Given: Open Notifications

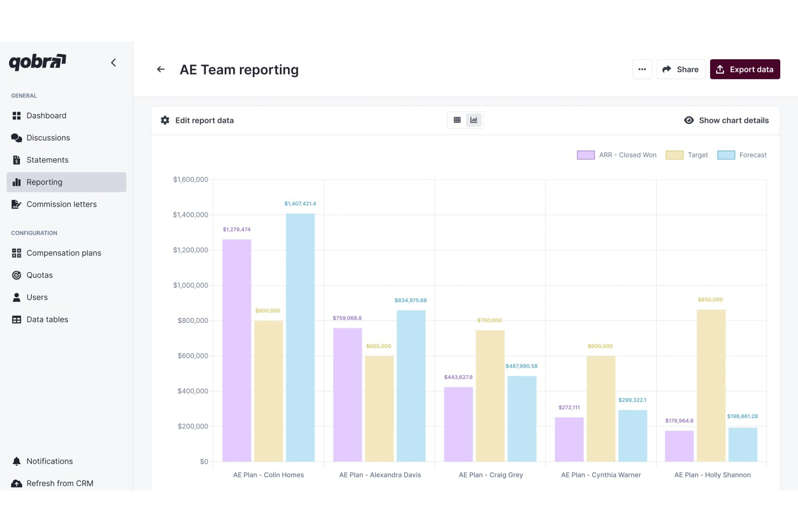Looking at the screenshot, I should coord(66,461).
